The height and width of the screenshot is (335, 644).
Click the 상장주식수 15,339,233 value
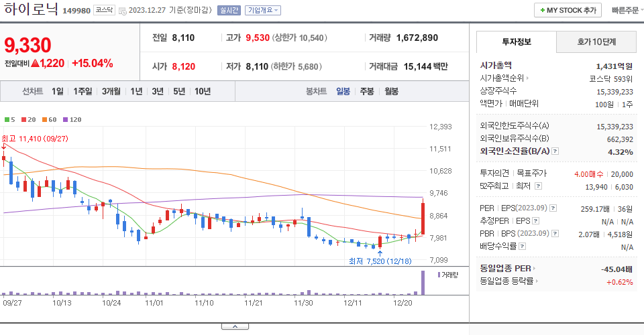(614, 92)
